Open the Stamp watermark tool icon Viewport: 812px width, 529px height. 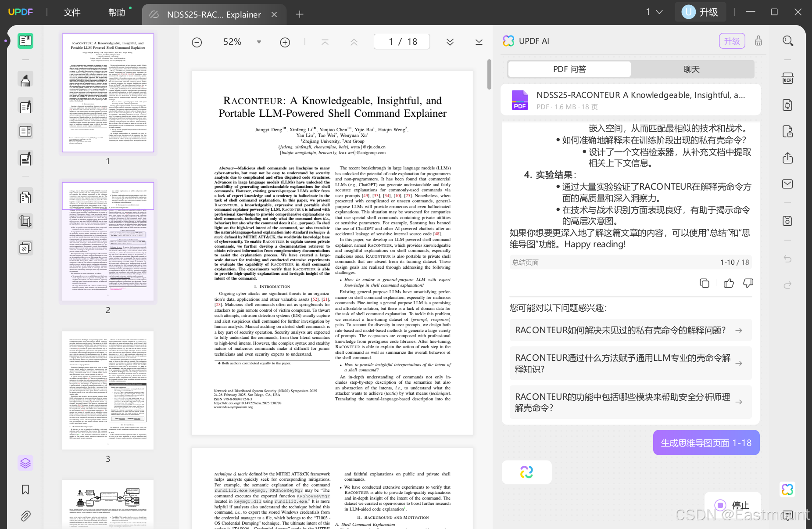click(25, 248)
